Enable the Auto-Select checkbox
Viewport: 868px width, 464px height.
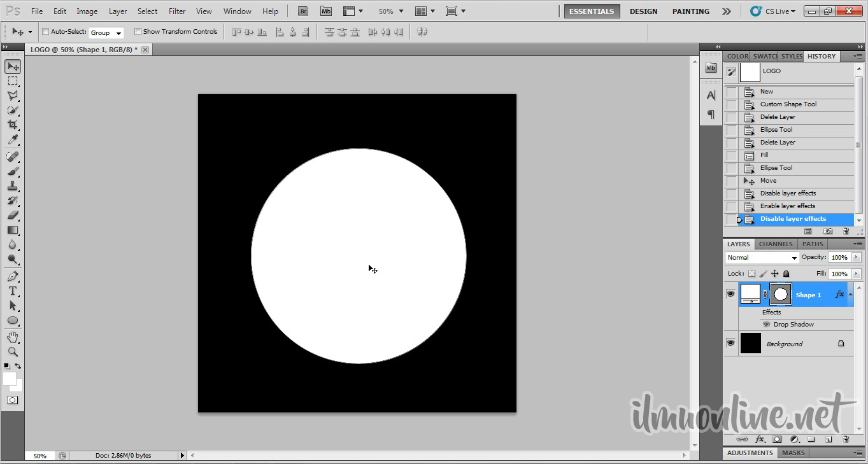pyautogui.click(x=45, y=32)
